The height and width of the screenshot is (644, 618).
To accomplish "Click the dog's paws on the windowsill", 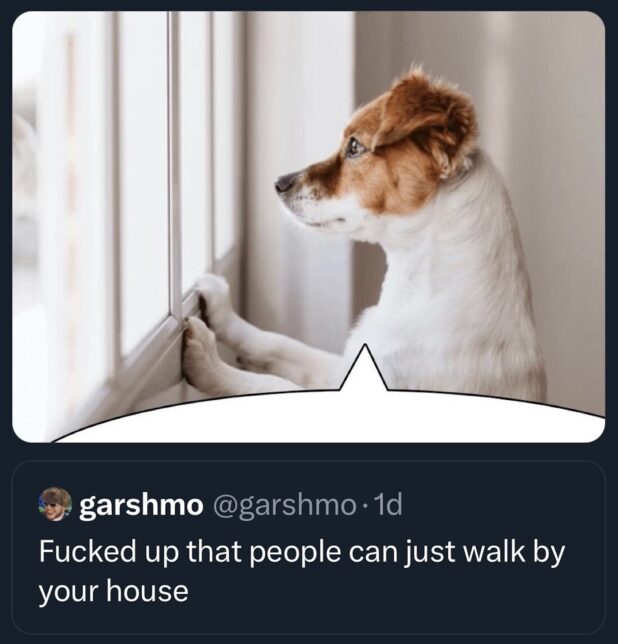I will 205,329.
